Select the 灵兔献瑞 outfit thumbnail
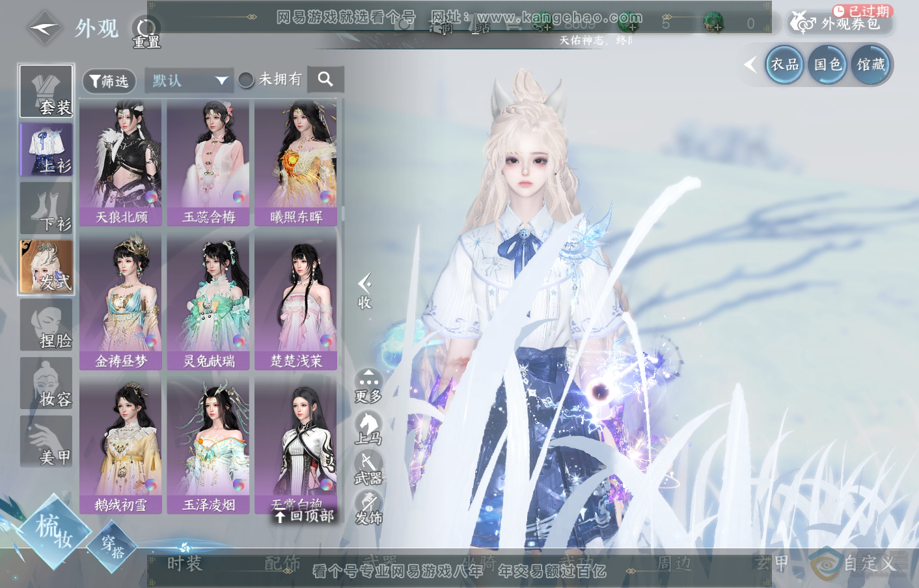This screenshot has height=588, width=919. pos(208,302)
